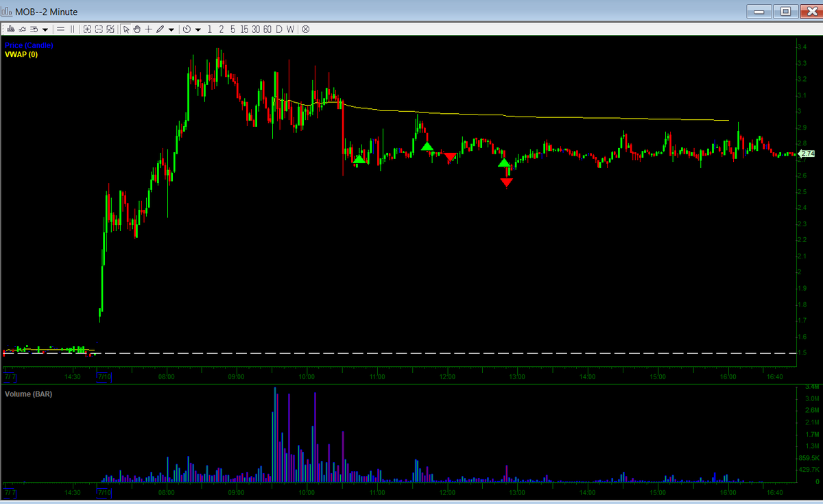The width and height of the screenshot is (823, 504).
Task: Switch to 30 minute timeframe
Action: [x=256, y=29]
